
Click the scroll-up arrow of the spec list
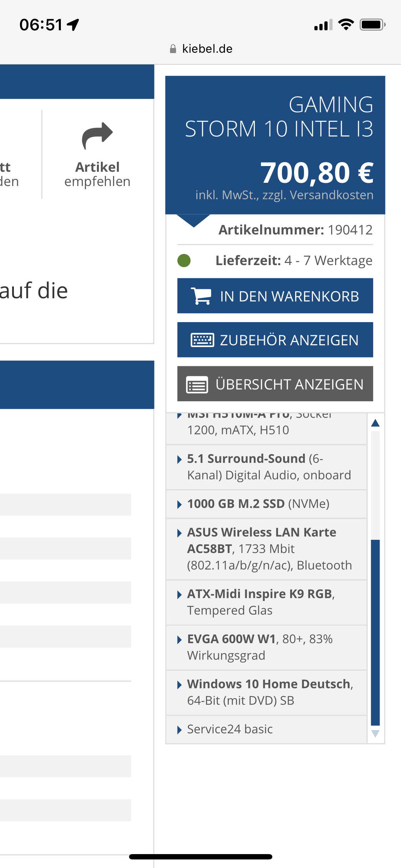(x=375, y=423)
